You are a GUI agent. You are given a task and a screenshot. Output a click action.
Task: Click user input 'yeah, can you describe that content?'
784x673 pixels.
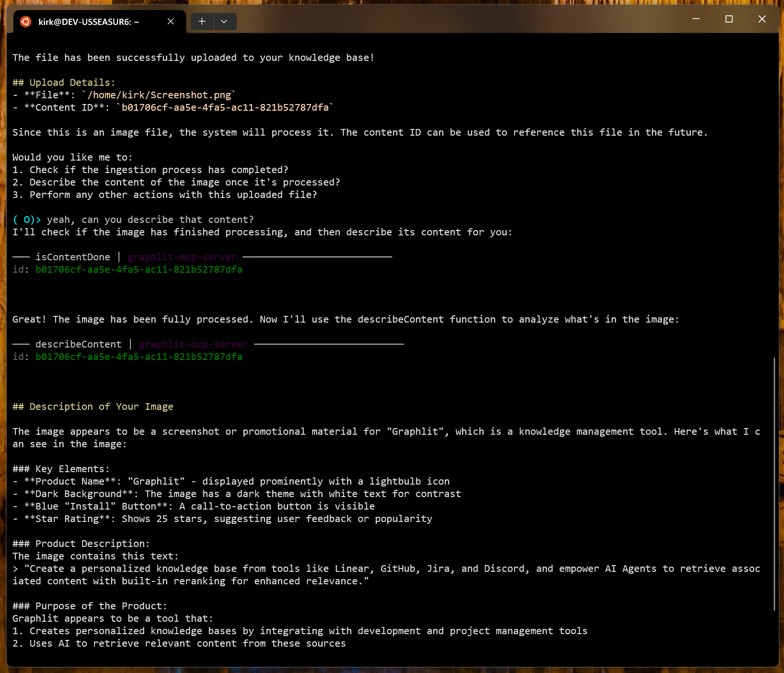tap(151, 220)
